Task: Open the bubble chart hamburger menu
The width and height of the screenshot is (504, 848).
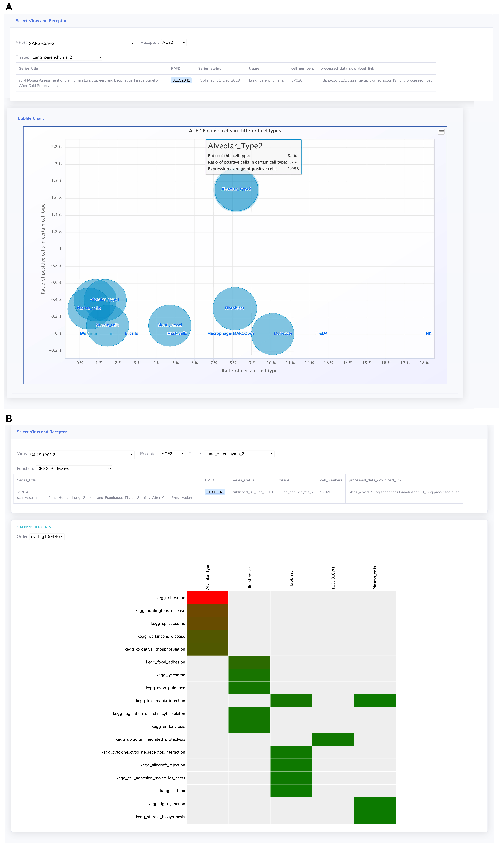Action: coord(441,132)
